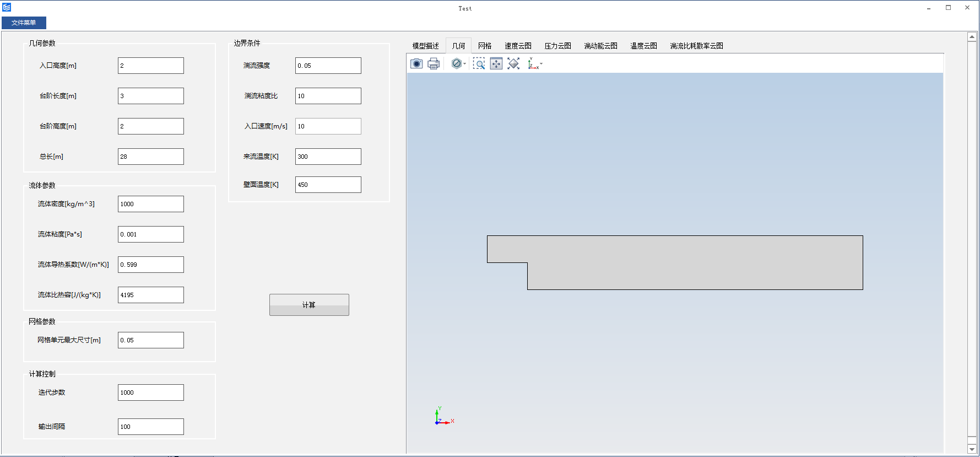This screenshot has width=980, height=457.
Task: Click the 来流温度[K] input field
Action: pos(328,157)
